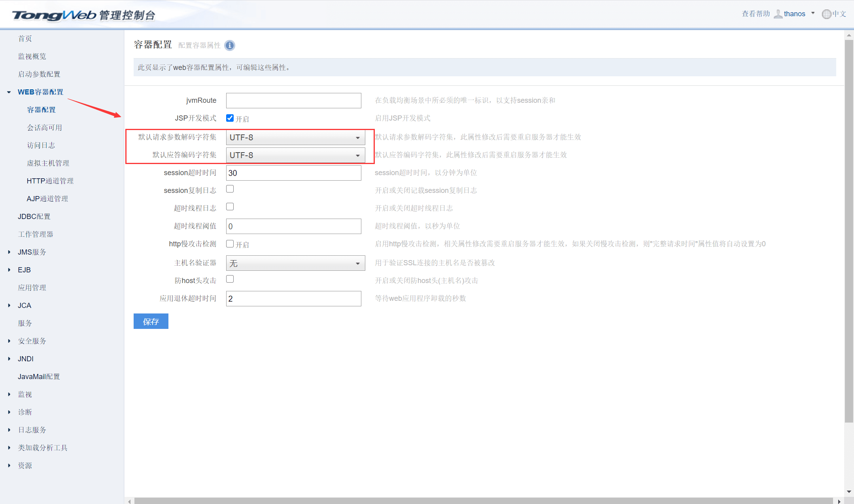
Task: Click vertical scrollbar down arrow
Action: click(849, 492)
